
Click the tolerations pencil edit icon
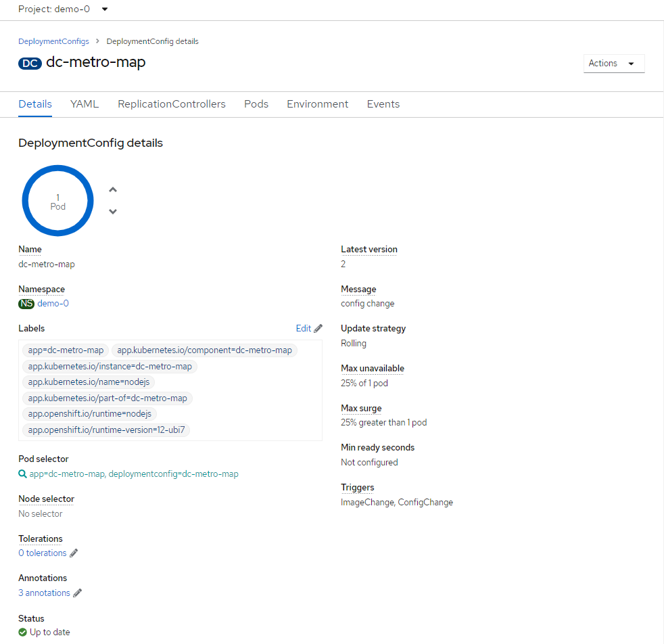[x=74, y=553]
